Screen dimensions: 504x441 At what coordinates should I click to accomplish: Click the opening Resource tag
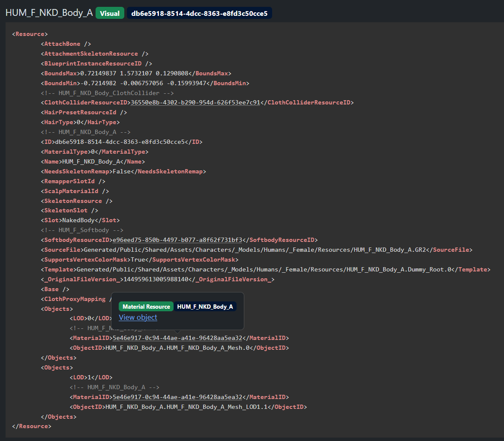pyautogui.click(x=30, y=34)
